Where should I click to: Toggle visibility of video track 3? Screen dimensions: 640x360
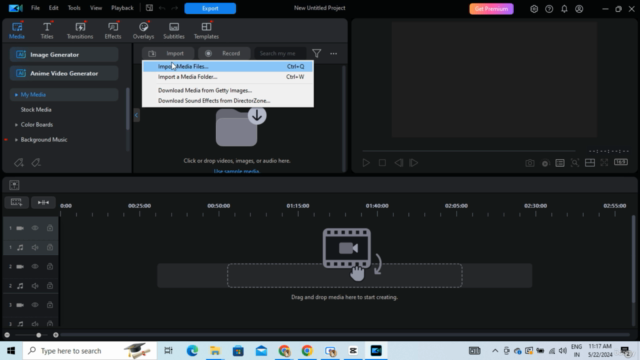tap(35, 305)
